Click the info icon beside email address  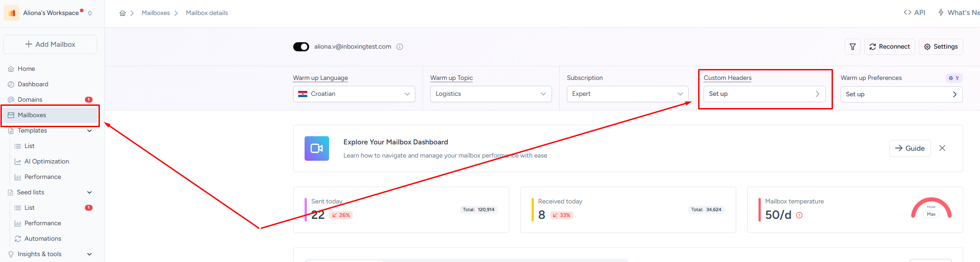(x=400, y=47)
